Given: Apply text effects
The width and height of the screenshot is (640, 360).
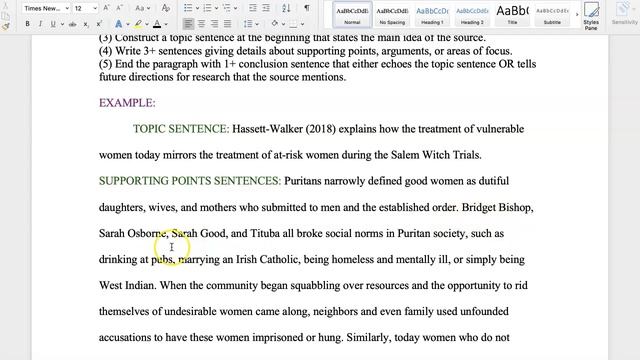Looking at the screenshot, I should (118, 24).
